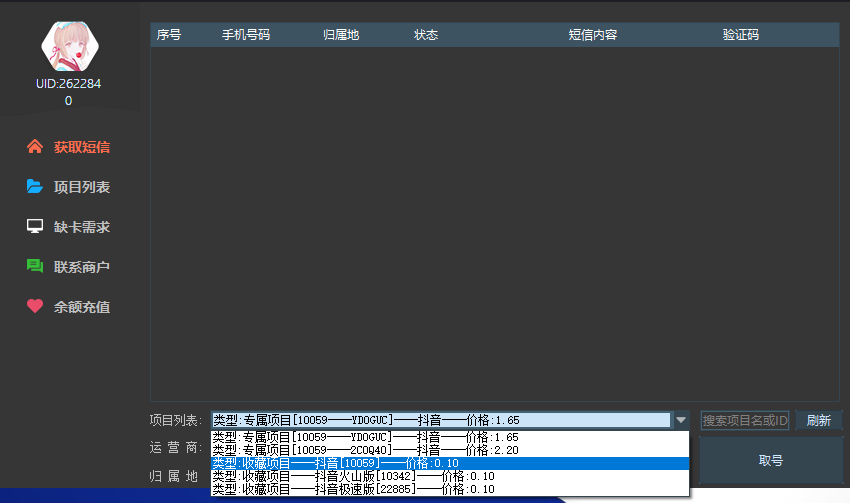Click the heart icon for 余额充值
The image size is (850, 503).
coord(35,307)
